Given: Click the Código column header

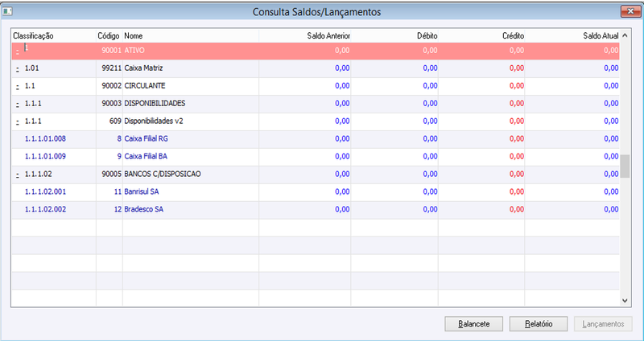Looking at the screenshot, I should [x=109, y=35].
